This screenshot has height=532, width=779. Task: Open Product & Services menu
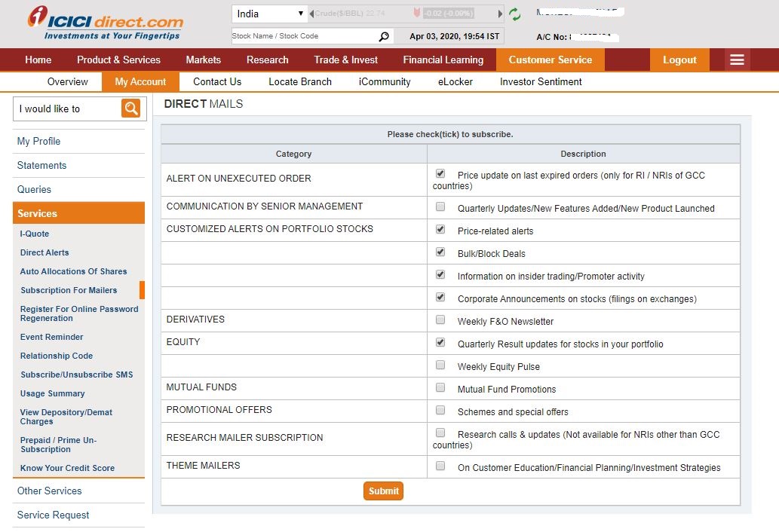(118, 60)
